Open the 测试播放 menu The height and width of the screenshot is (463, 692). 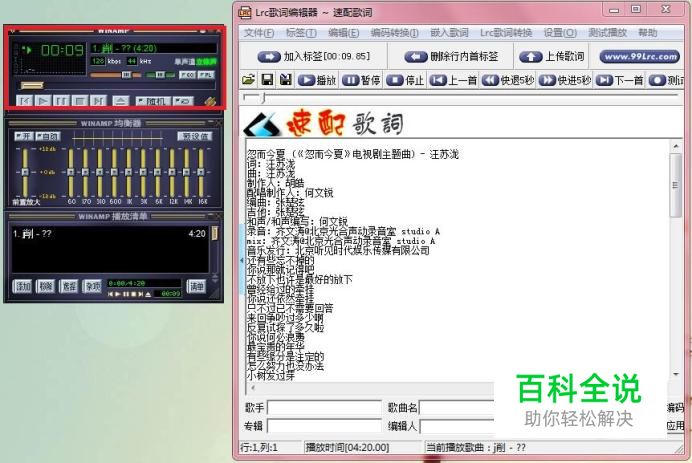pyautogui.click(x=608, y=33)
